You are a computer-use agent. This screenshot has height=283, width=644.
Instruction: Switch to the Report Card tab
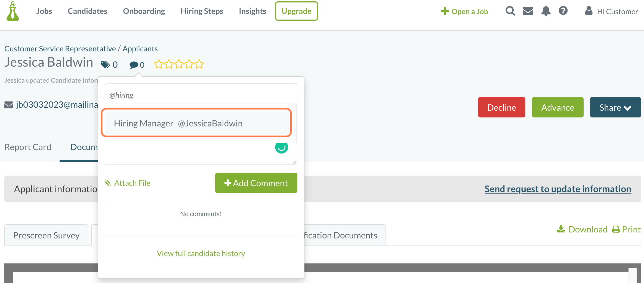28,147
